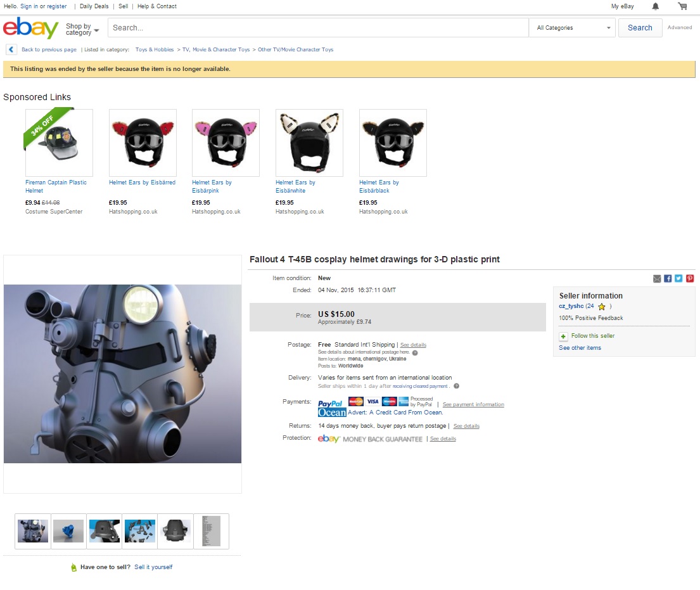Click Follow this seller link

(593, 336)
